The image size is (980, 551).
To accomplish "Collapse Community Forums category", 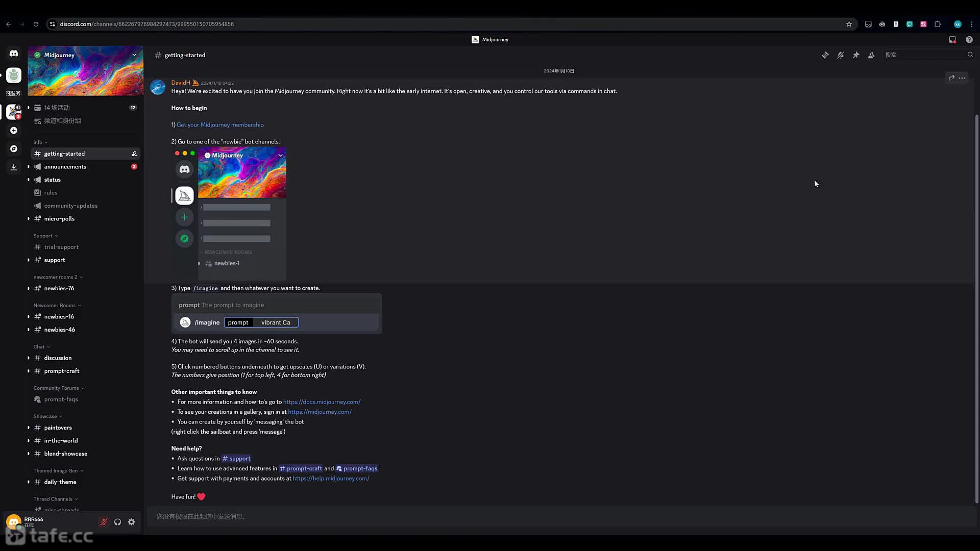I will click(59, 388).
